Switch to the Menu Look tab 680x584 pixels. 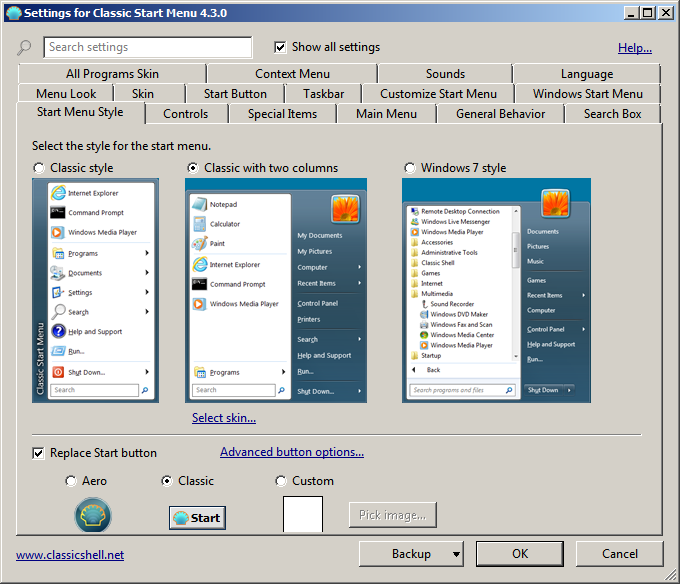tap(66, 94)
